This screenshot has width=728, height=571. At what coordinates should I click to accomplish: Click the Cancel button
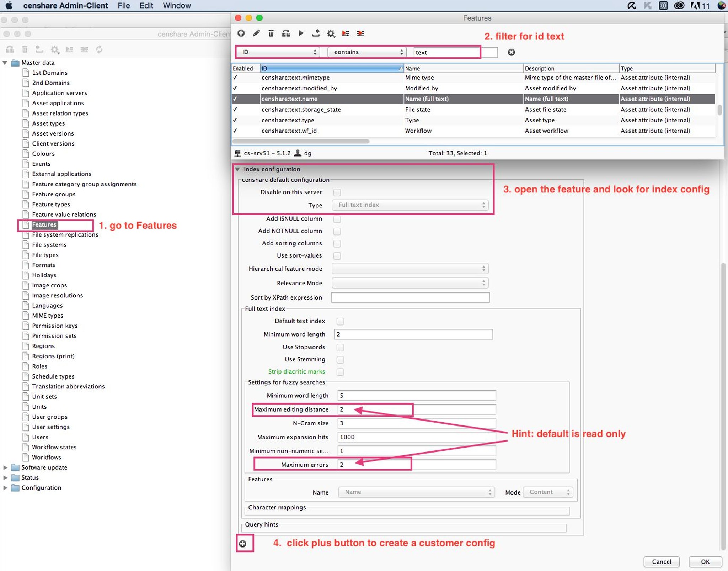661,562
